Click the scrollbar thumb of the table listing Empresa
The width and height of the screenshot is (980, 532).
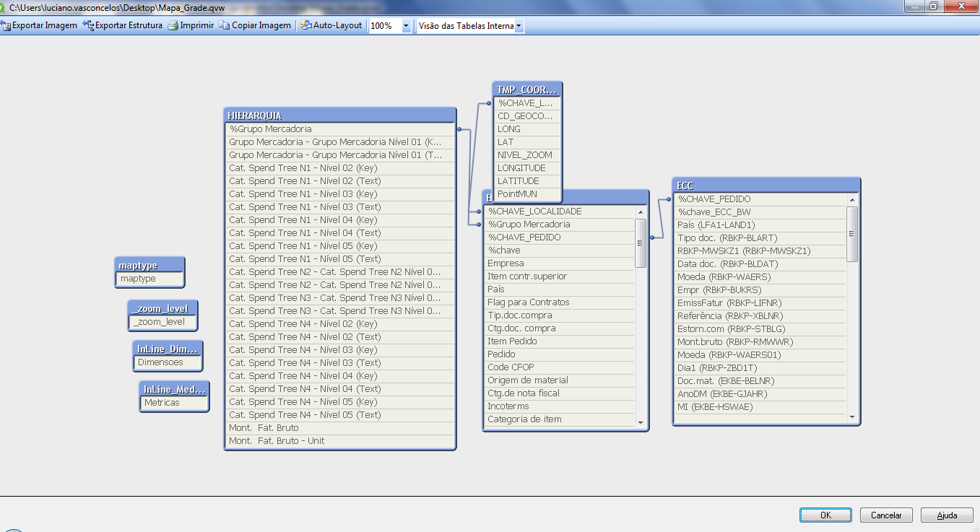[x=641, y=243]
